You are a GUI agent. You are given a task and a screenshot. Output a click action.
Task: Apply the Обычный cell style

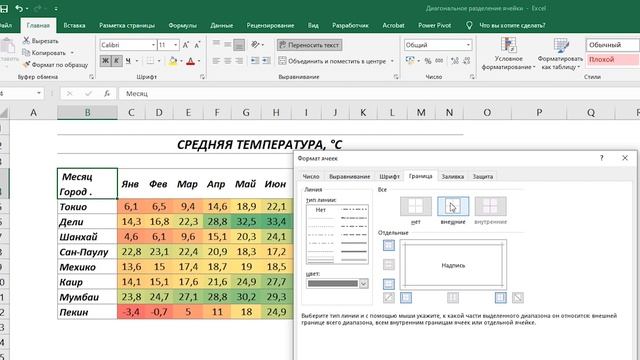(x=612, y=45)
